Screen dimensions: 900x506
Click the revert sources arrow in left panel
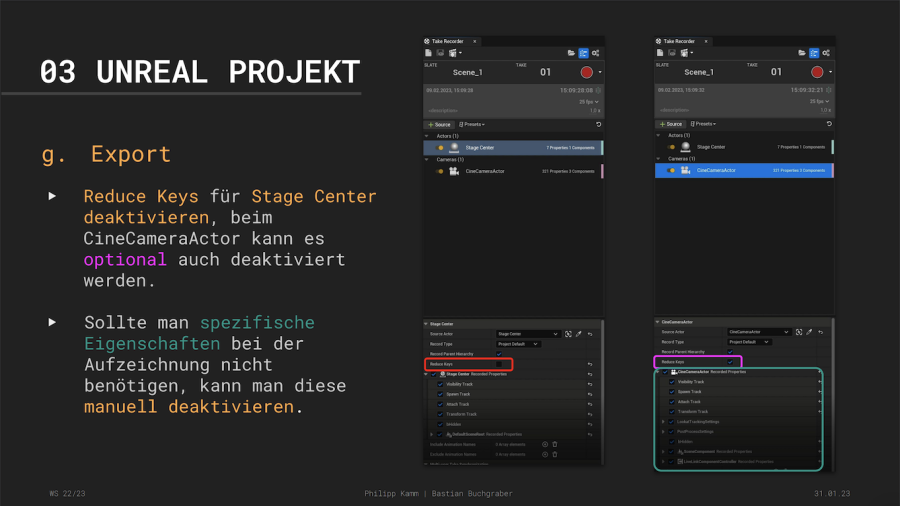click(x=598, y=124)
